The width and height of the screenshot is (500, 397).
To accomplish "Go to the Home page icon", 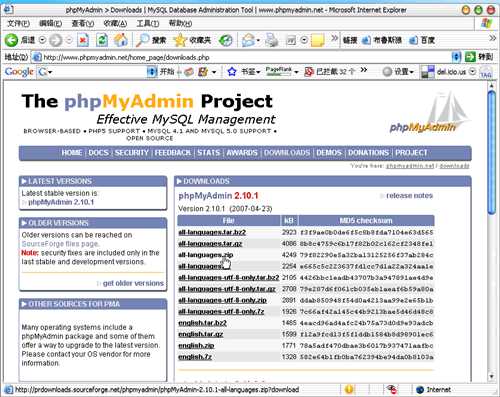I will (x=121, y=40).
